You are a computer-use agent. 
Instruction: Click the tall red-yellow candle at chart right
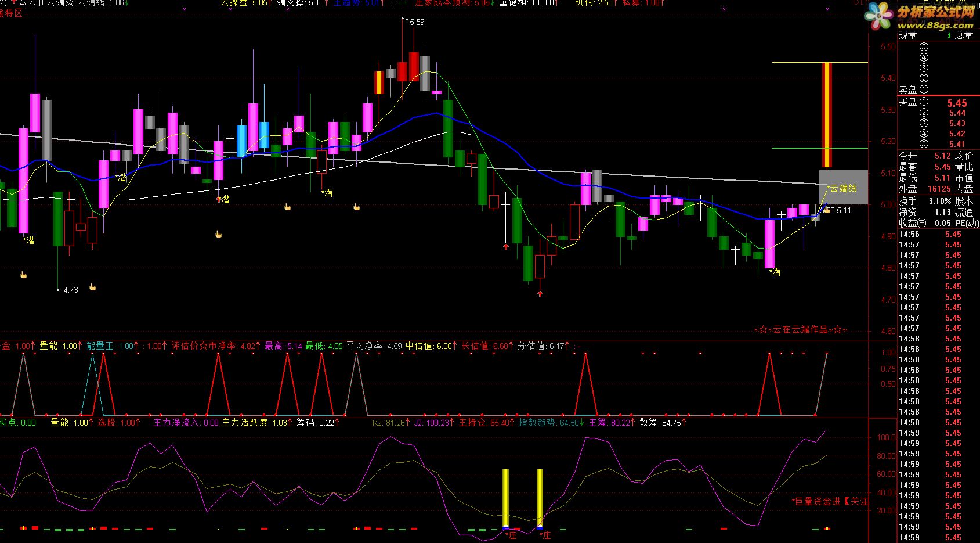point(827,115)
